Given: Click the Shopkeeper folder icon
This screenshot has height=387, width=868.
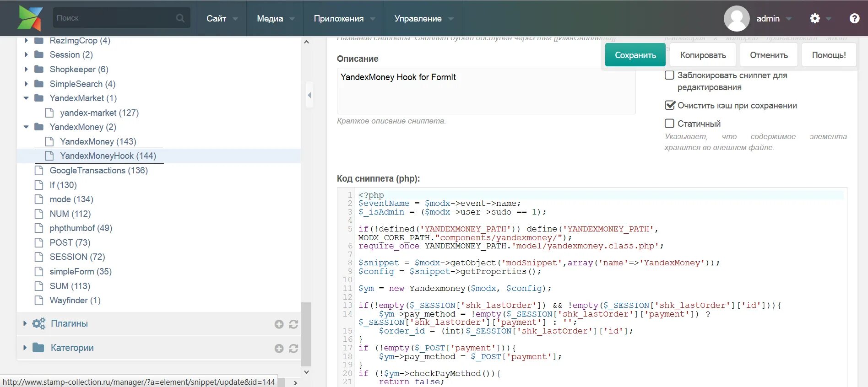Looking at the screenshot, I should (x=39, y=70).
